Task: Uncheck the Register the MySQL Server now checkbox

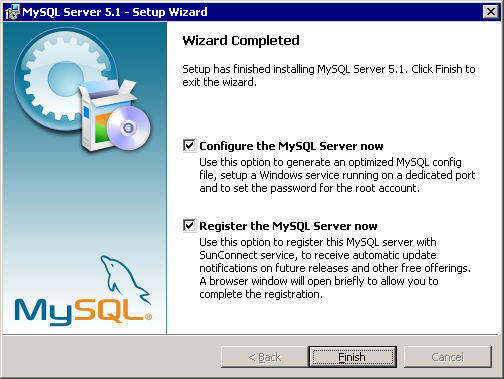Action: 189,226
